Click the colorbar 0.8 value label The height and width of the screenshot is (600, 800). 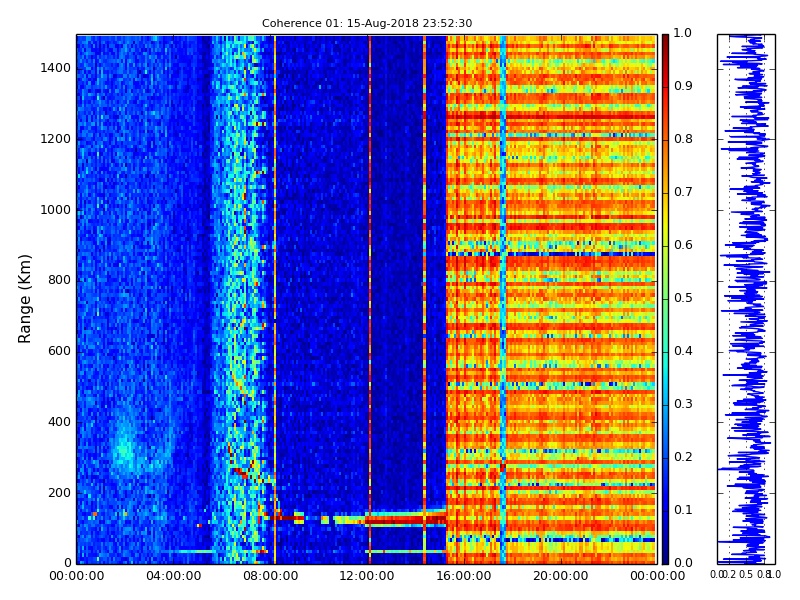pyautogui.click(x=683, y=139)
